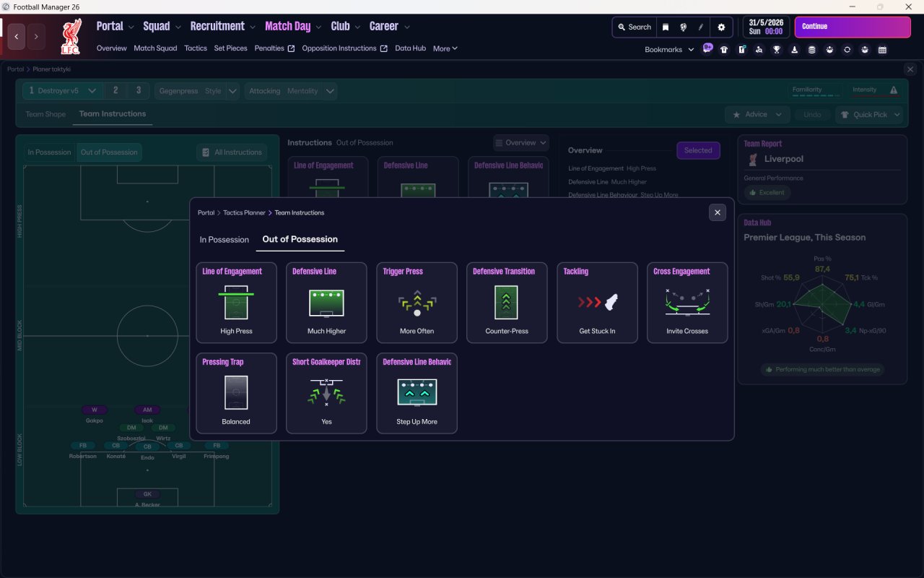
Task: Go forward using the right arrow button
Action: pos(36,36)
